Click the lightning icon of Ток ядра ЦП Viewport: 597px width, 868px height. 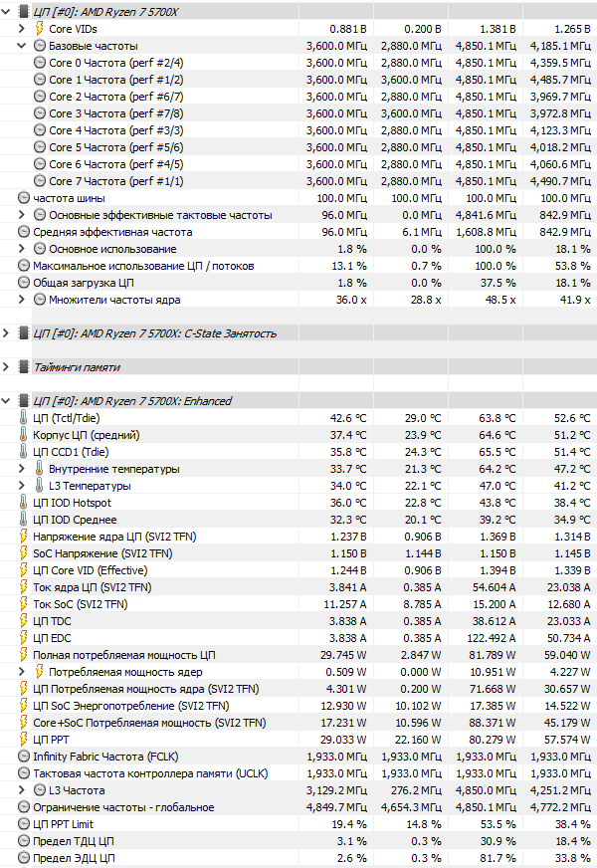[x=23, y=586]
